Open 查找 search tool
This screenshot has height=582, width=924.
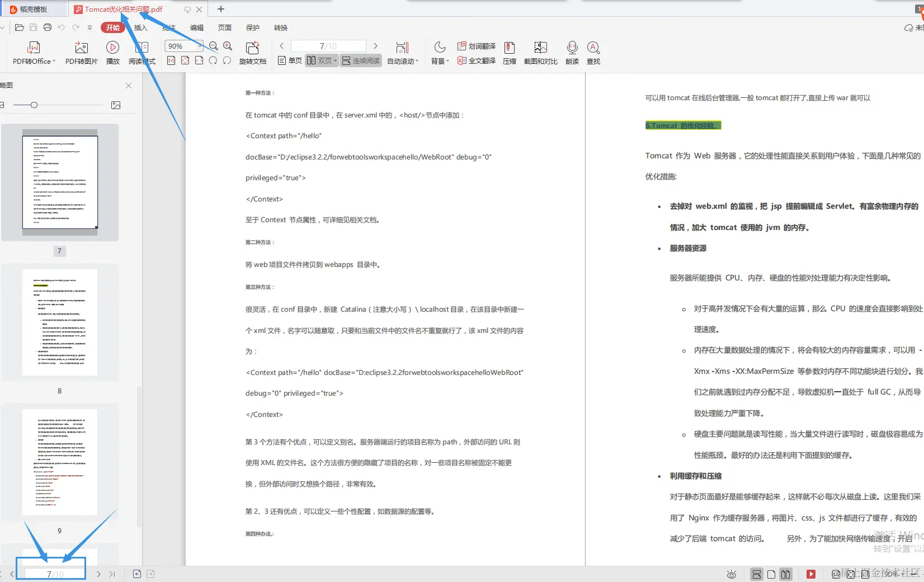pos(593,53)
